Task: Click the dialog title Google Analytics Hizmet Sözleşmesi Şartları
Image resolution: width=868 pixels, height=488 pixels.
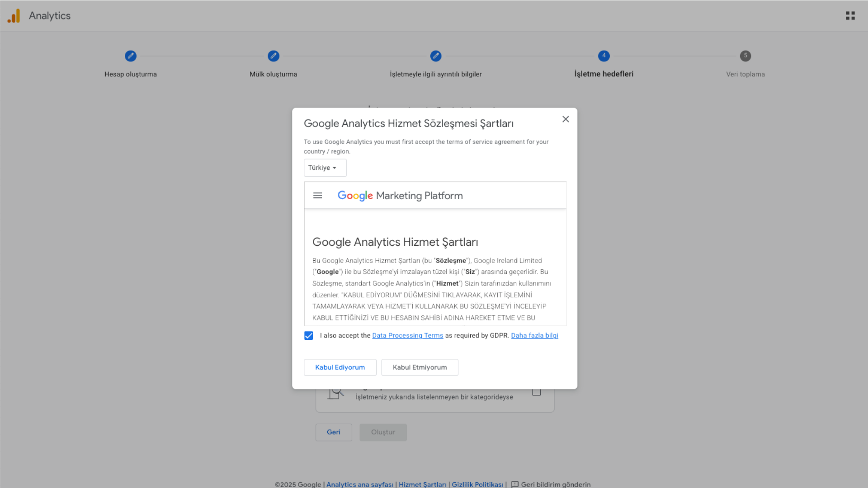Action: point(409,123)
